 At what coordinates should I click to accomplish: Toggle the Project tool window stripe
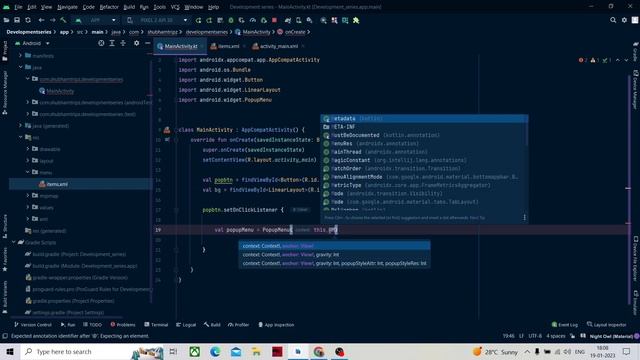click(x=5, y=51)
